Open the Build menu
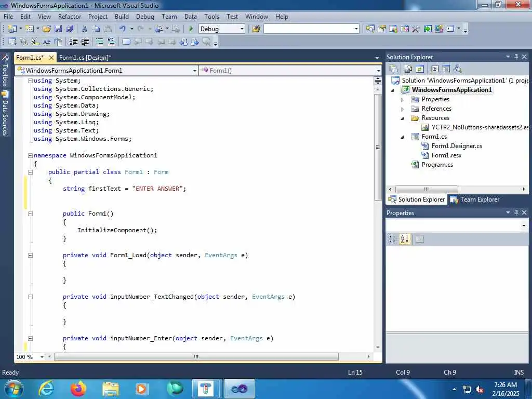 click(x=122, y=16)
